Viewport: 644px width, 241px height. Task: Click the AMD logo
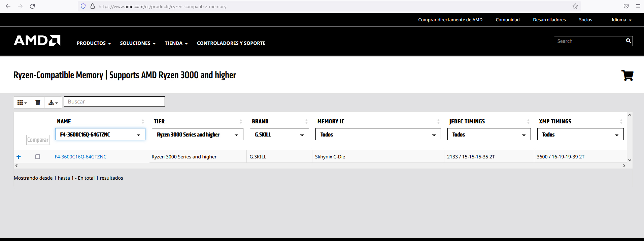click(37, 40)
